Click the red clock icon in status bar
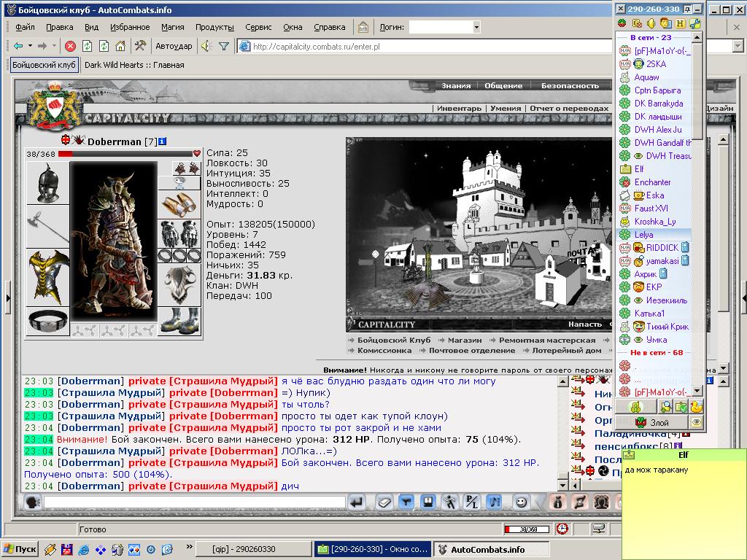 coord(562,529)
